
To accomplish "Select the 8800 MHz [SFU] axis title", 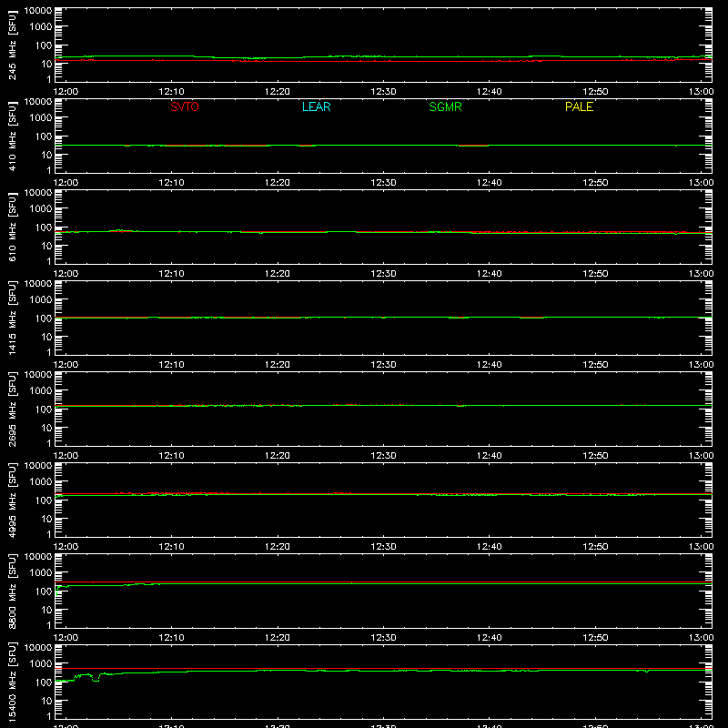I will pos(13,591).
